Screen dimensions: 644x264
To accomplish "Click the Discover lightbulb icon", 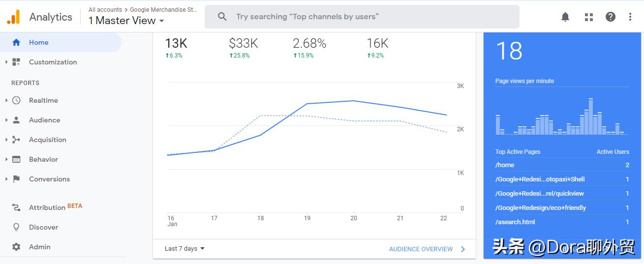I will [16, 227].
